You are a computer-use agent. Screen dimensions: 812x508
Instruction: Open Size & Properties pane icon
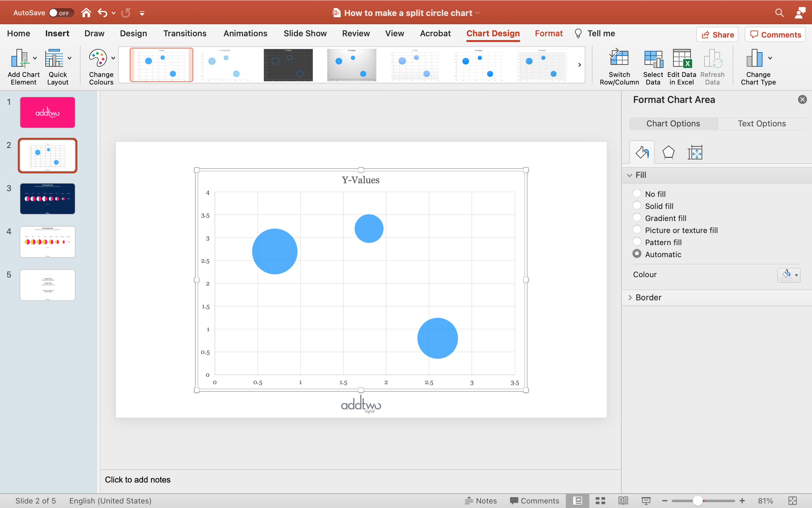point(694,153)
